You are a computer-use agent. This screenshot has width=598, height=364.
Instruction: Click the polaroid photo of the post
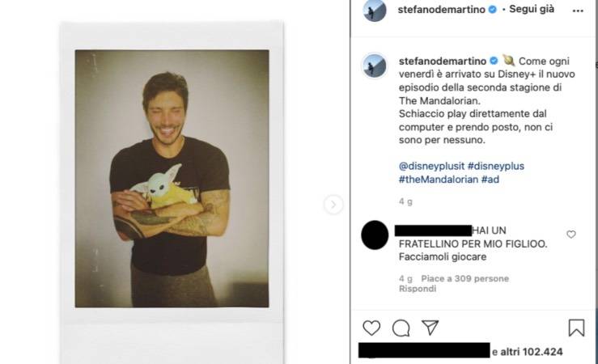click(172, 178)
